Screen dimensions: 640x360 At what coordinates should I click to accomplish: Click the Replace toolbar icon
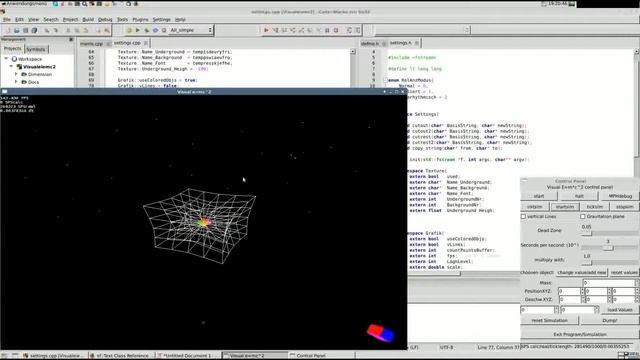tap(107, 30)
